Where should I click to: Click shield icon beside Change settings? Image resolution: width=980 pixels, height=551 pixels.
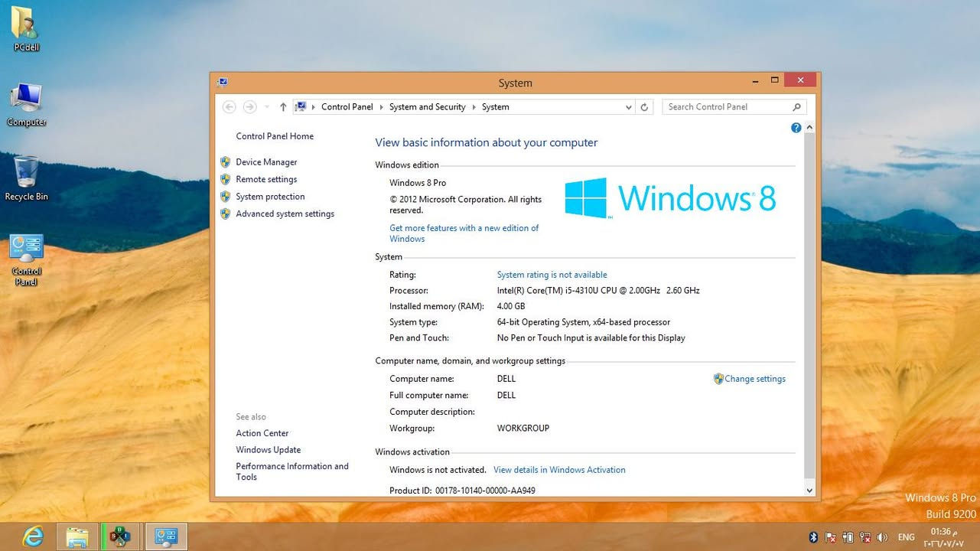(718, 379)
